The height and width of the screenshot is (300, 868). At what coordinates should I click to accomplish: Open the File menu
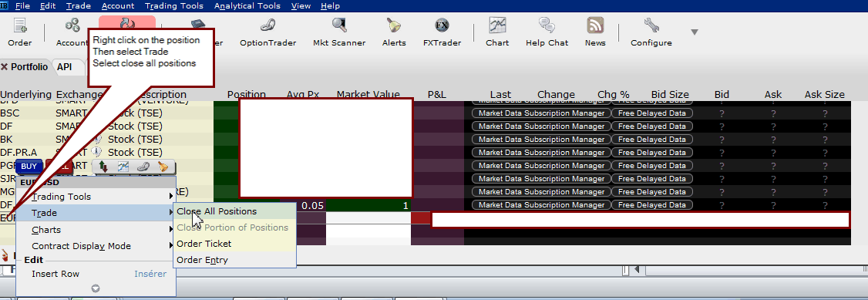22,6
